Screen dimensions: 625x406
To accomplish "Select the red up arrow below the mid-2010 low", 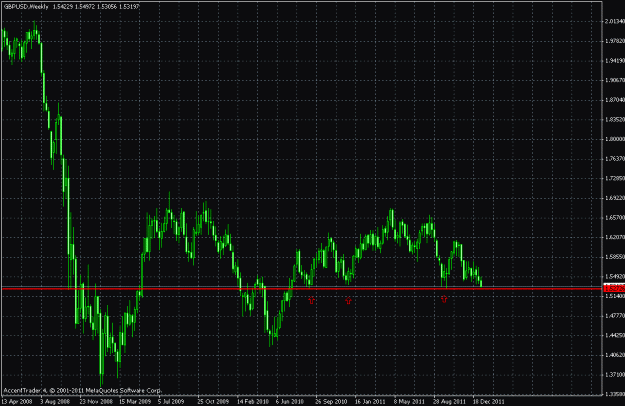I will tap(311, 300).
